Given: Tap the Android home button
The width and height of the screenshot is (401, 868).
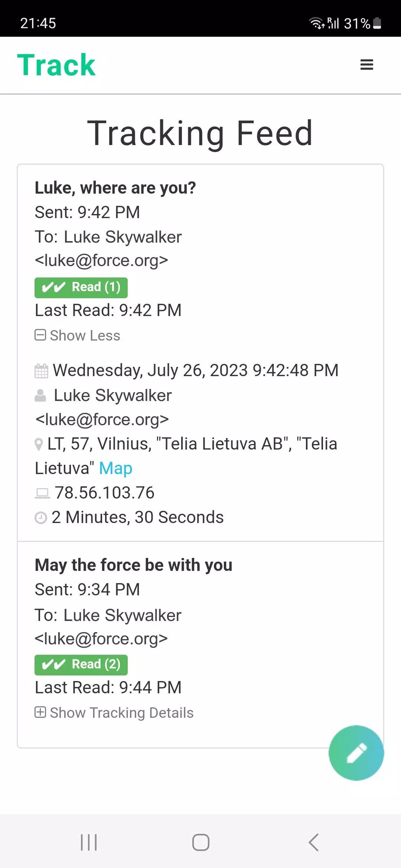Looking at the screenshot, I should [x=200, y=842].
